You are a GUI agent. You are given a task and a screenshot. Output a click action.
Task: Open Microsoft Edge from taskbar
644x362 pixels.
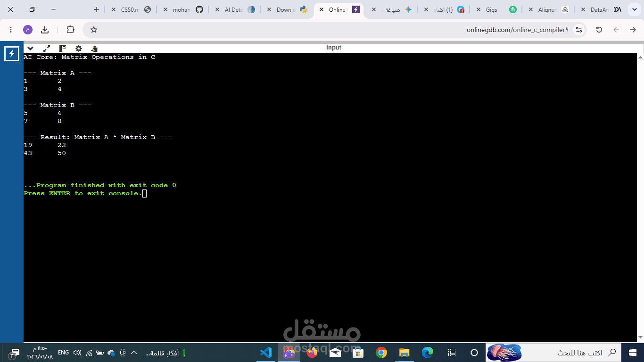(427, 353)
